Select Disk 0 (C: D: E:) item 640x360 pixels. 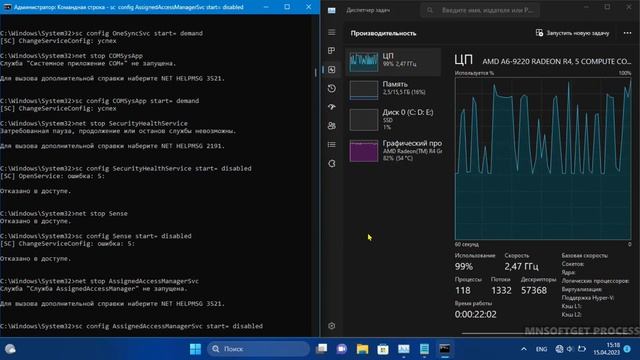pyautogui.click(x=393, y=119)
